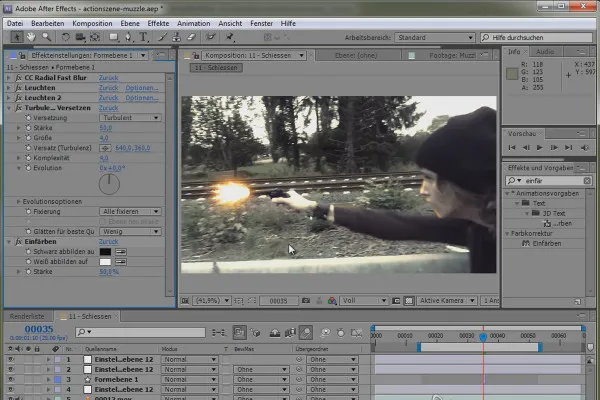600x400 pixels.
Task: Step forward one frame in Vorschau
Action: [x=554, y=147]
